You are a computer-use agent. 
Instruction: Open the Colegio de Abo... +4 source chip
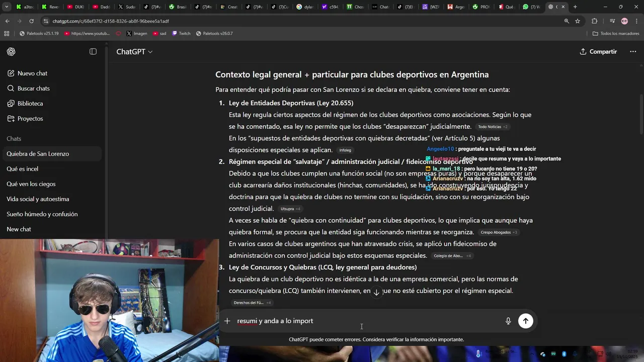point(452,256)
